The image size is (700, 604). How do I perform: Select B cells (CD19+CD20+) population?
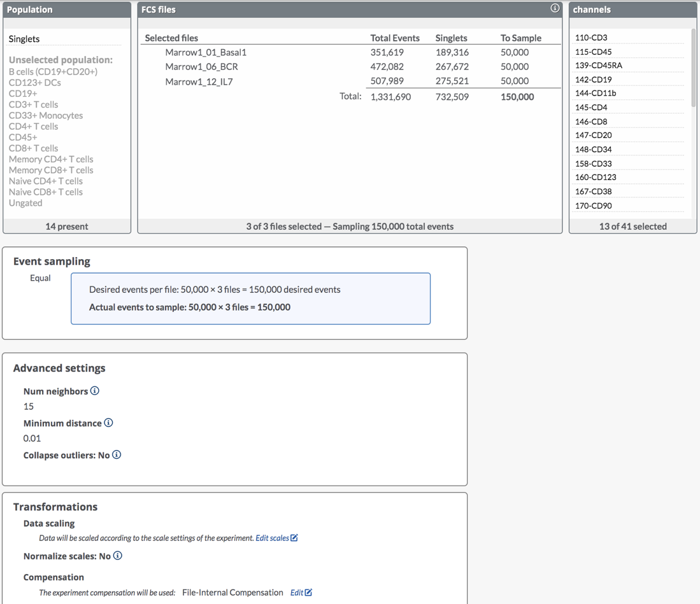coord(53,71)
